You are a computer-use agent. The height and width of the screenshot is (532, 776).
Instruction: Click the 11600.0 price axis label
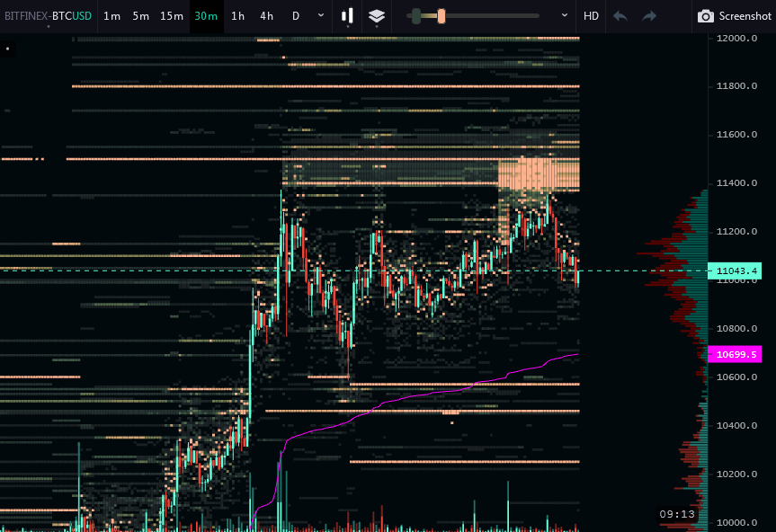tap(736, 135)
